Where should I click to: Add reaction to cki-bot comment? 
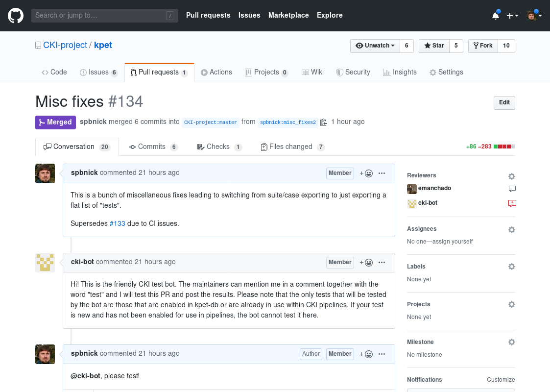click(x=366, y=263)
